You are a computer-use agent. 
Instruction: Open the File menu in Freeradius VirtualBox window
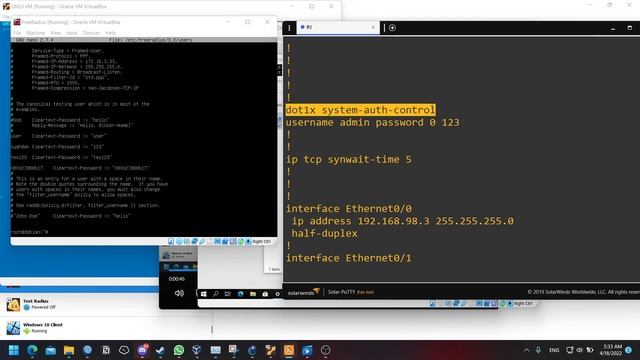pyautogui.click(x=17, y=33)
